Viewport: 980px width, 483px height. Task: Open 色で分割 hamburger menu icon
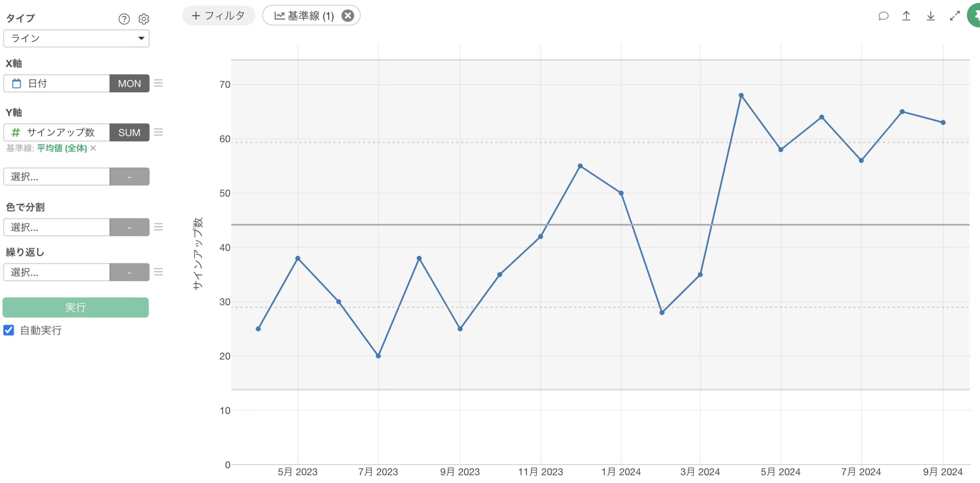pos(158,227)
